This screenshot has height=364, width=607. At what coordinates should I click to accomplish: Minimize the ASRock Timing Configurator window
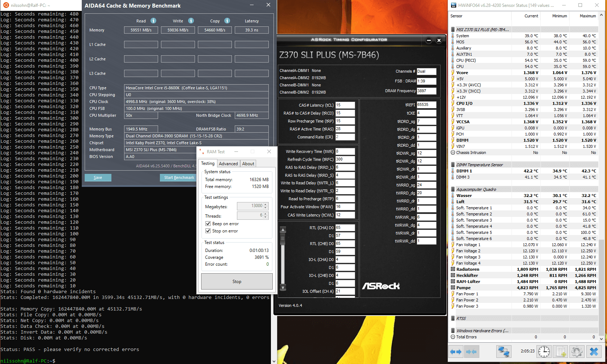pos(429,40)
